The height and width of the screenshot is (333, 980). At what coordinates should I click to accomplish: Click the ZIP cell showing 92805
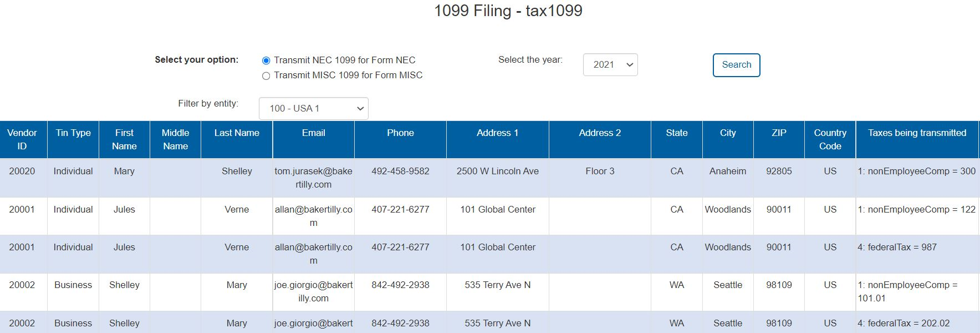coord(779,171)
